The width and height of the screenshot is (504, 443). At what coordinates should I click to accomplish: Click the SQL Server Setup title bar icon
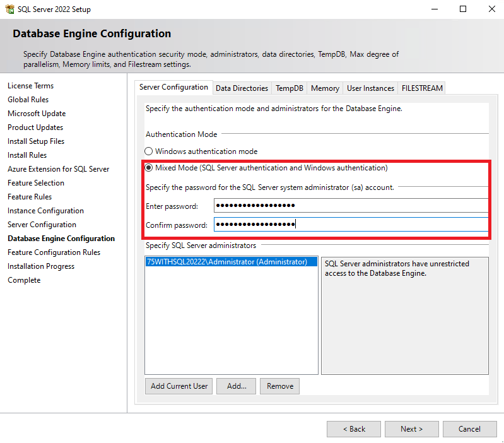tap(9, 9)
